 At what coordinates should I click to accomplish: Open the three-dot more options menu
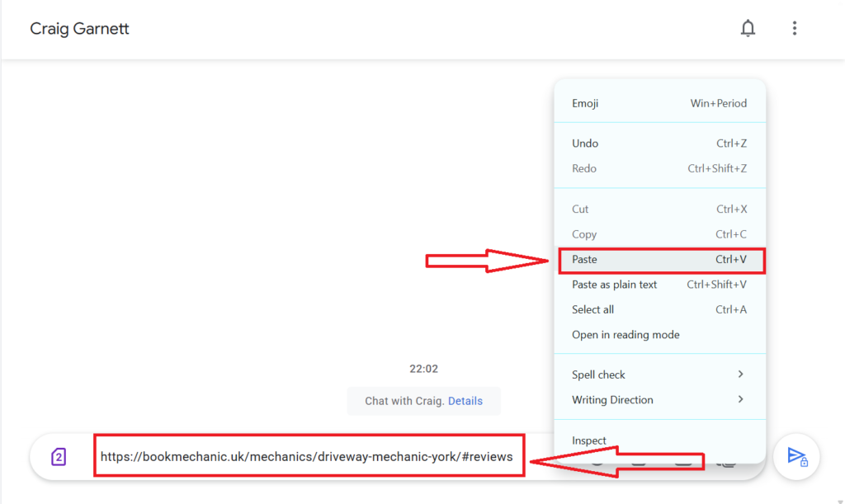coord(795,29)
